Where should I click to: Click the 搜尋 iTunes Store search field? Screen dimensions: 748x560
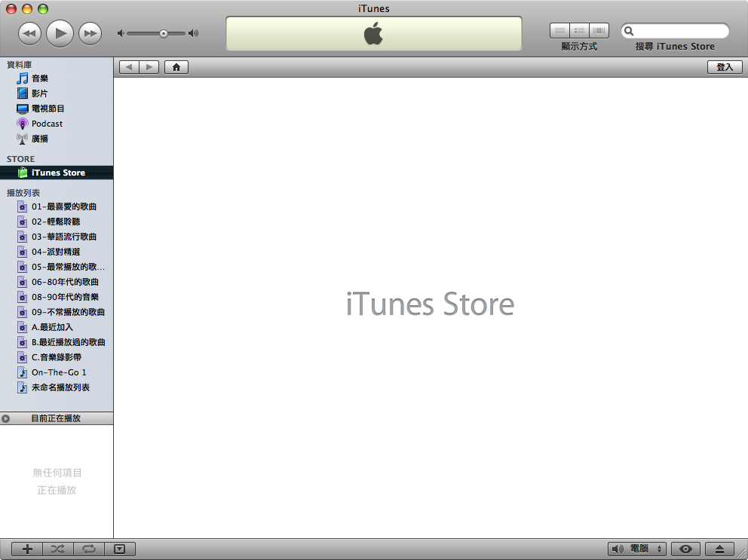(x=675, y=31)
